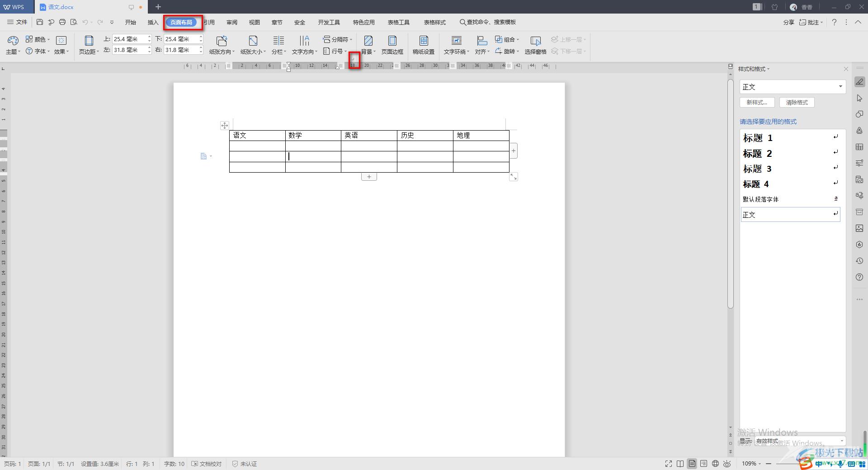
Task: Open 对齐 align options
Action: [x=482, y=45]
